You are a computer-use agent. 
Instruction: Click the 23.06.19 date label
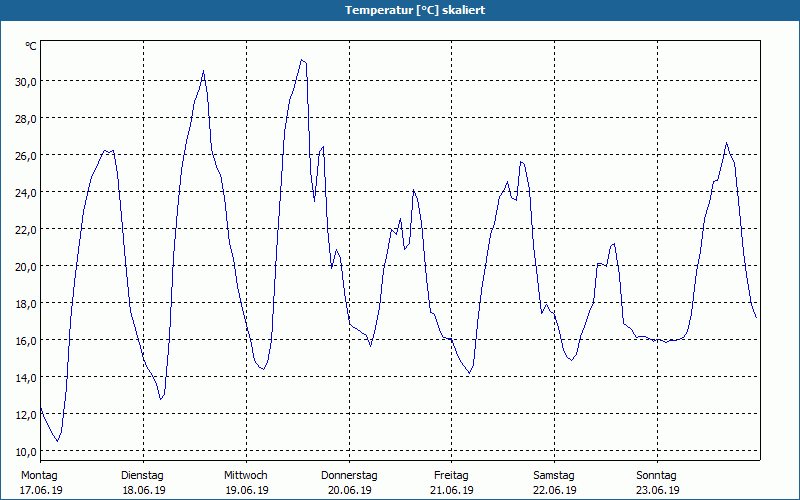[658, 490]
